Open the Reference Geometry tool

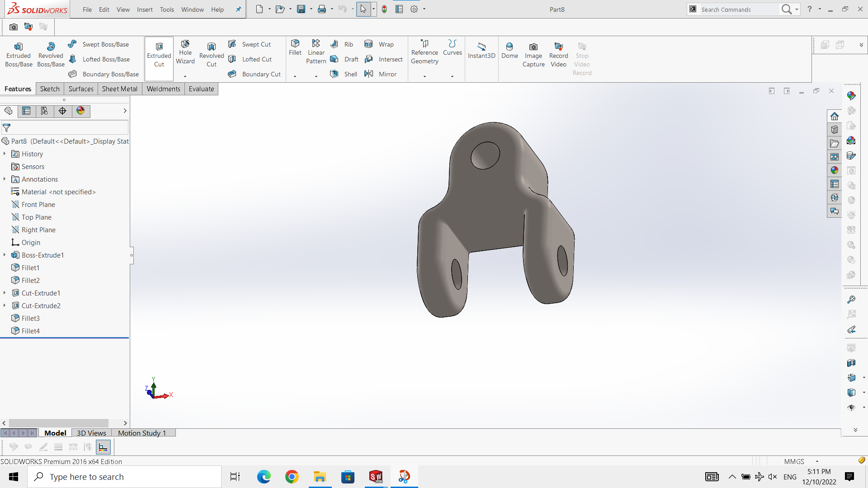pyautogui.click(x=425, y=52)
